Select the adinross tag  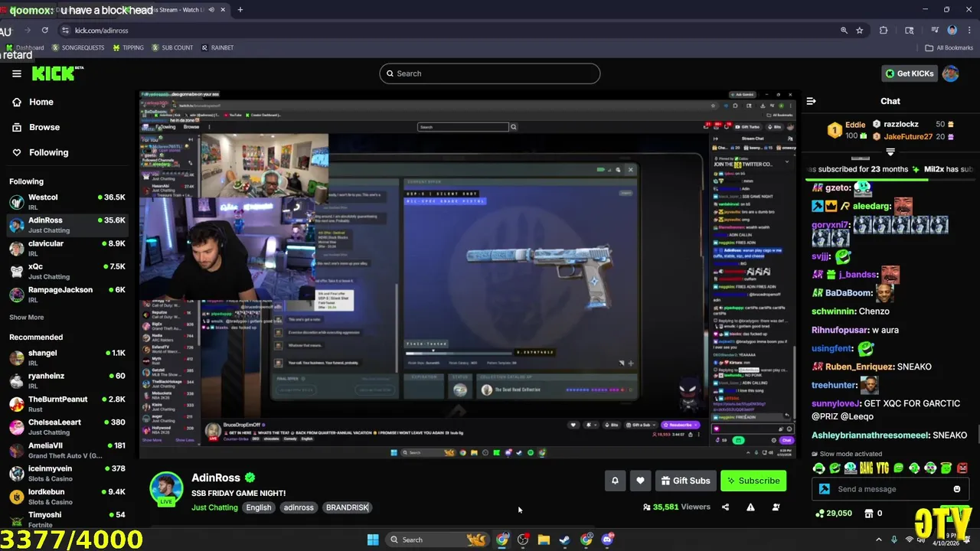(x=299, y=507)
